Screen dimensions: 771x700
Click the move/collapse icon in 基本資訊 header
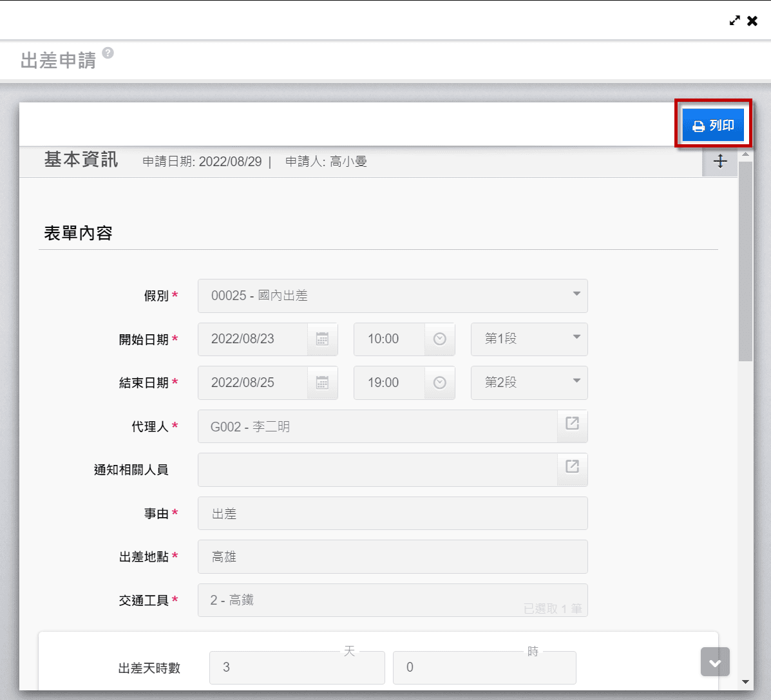point(720,161)
